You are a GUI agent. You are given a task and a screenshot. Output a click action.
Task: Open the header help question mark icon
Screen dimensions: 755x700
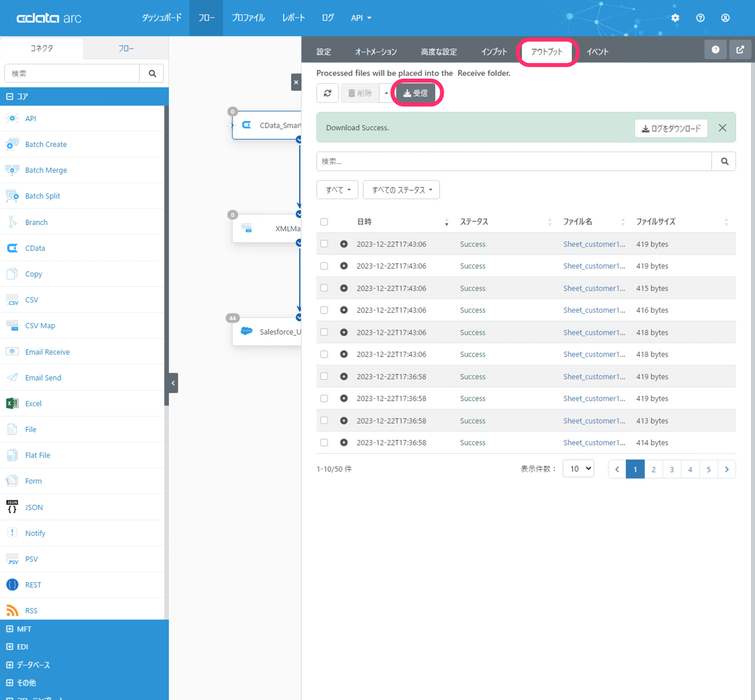pyautogui.click(x=700, y=18)
